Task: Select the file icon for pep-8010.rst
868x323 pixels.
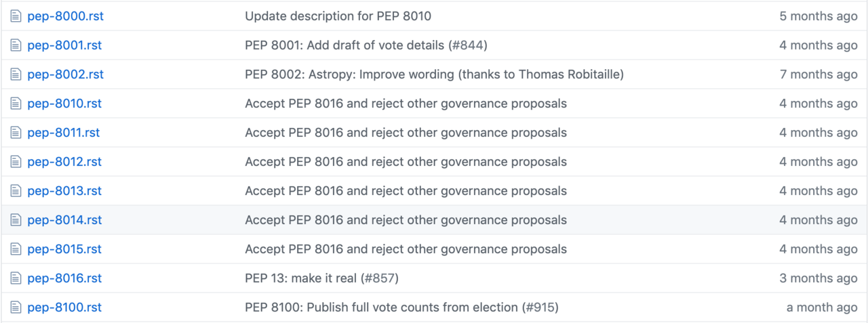Action: pos(16,104)
